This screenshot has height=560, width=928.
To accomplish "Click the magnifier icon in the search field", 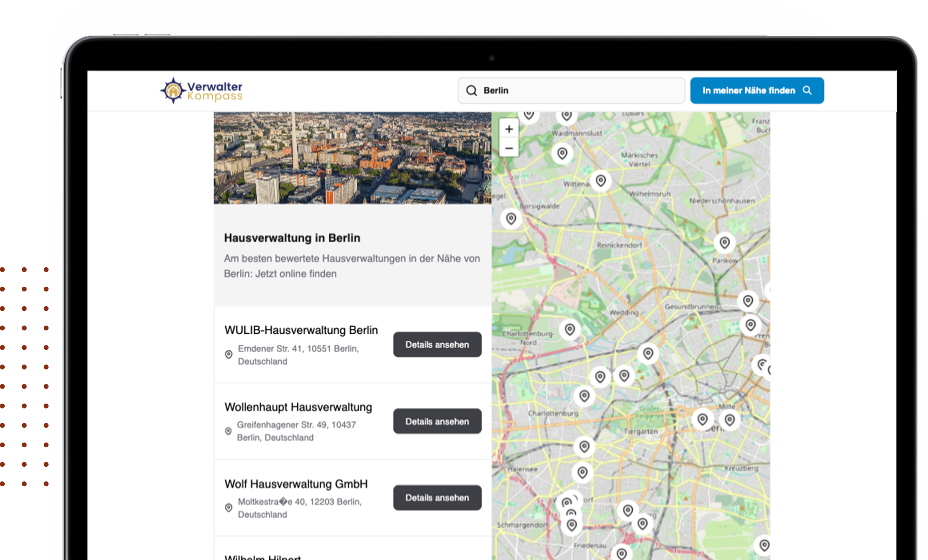I will (471, 91).
